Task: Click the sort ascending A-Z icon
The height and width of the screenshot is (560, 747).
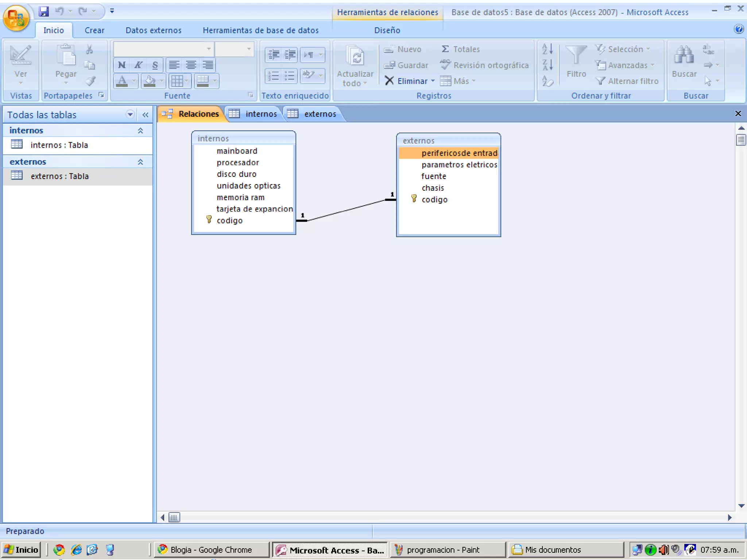Action: click(547, 48)
